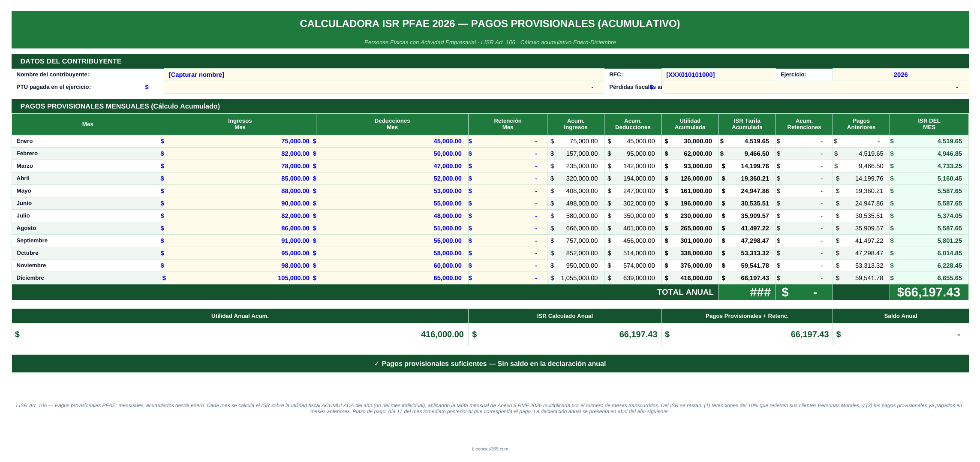
Task: Select Noviembre income cell 98,000.00
Action: pyautogui.click(x=240, y=266)
